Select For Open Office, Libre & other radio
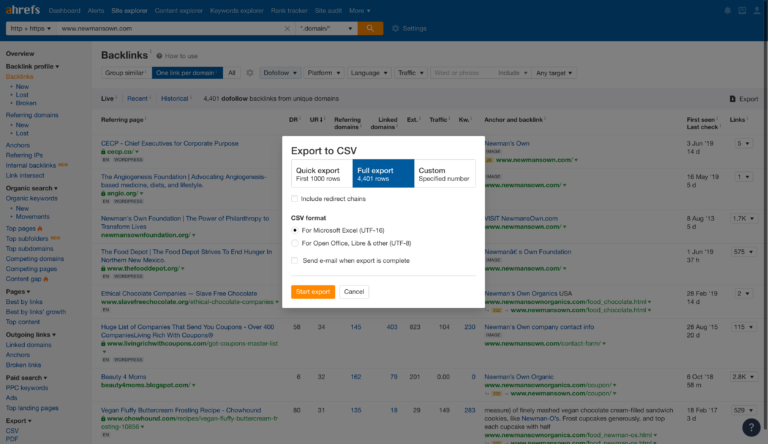The width and height of the screenshot is (768, 444). [294, 243]
